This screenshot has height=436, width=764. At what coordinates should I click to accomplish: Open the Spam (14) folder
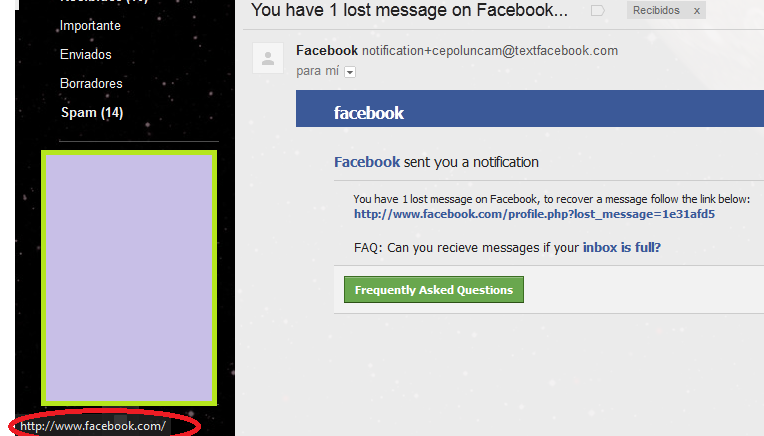[92, 113]
